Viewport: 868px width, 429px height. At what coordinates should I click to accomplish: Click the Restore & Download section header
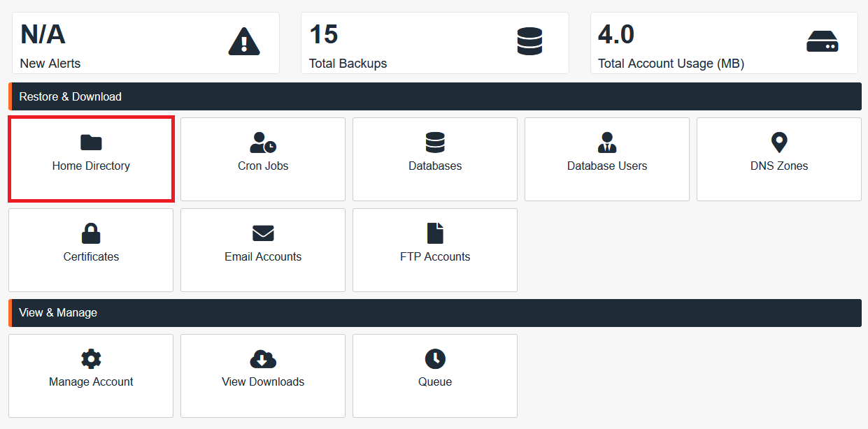click(71, 96)
